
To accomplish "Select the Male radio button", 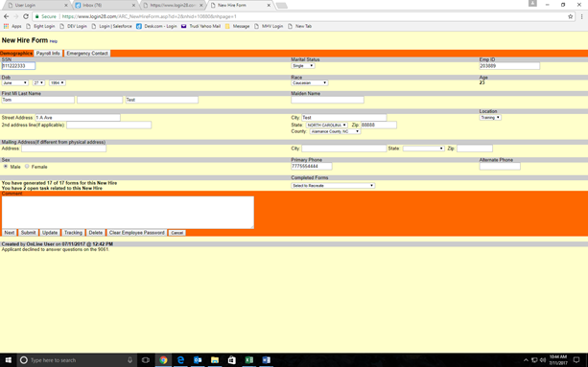I will [5, 167].
